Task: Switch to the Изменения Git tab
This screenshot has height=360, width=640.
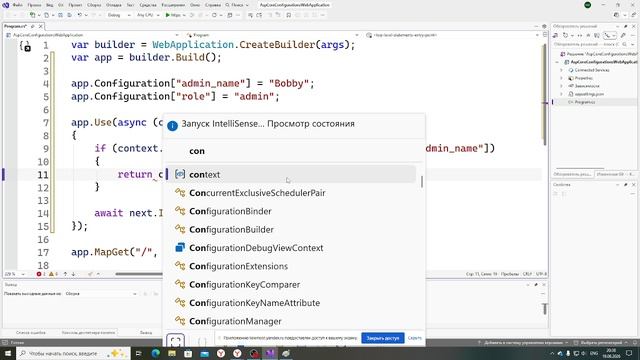Action: [616, 174]
